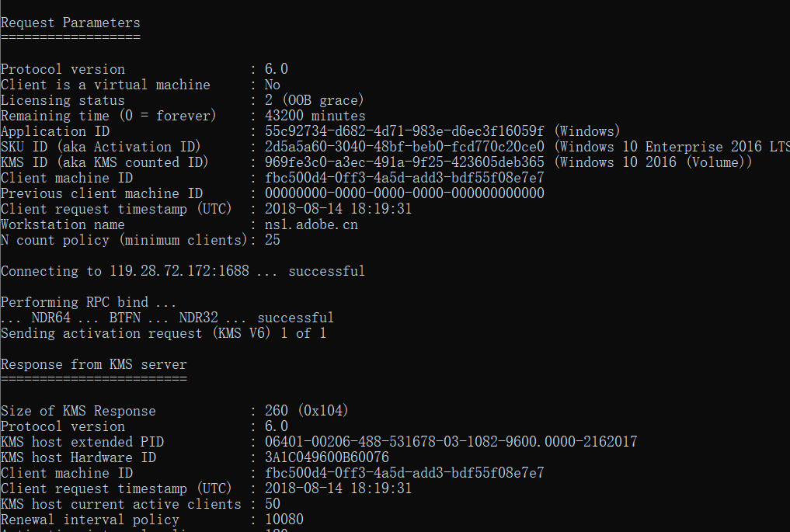This screenshot has width=790, height=532.
Task: Click the "Response from KMS server" heading
Action: pos(93,364)
